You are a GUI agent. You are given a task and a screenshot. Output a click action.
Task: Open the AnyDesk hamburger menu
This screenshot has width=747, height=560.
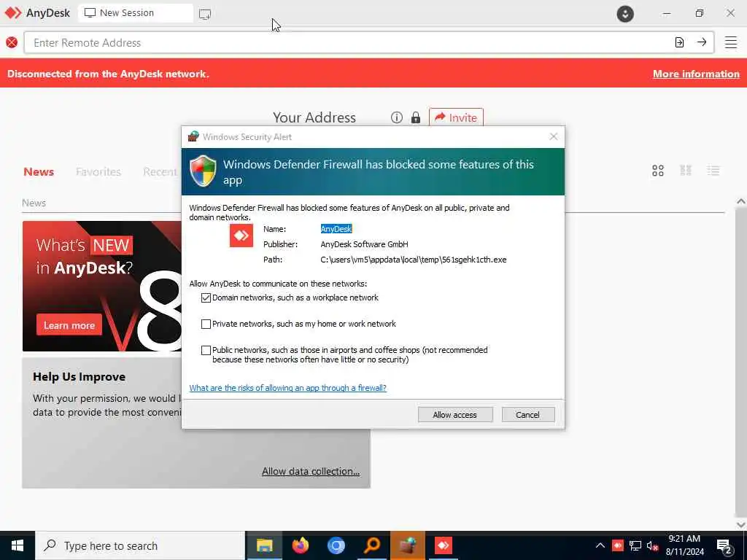pyautogui.click(x=731, y=42)
